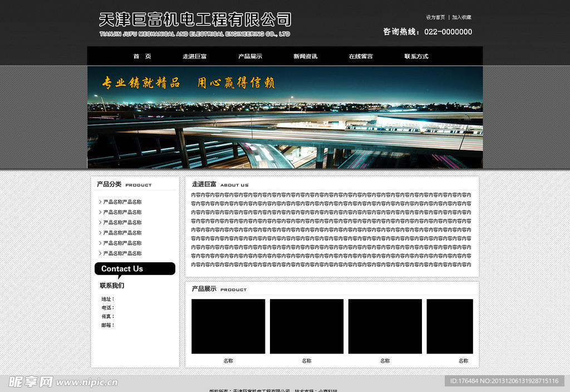Click the 名称 caption under first product thumbnail
This screenshot has width=570, height=392.
pos(228,361)
